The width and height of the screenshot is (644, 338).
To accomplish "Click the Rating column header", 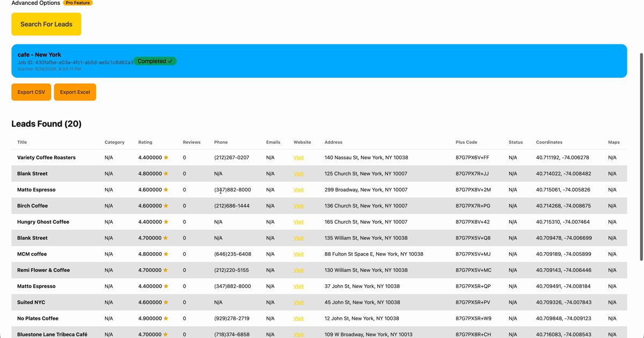I will coord(145,142).
